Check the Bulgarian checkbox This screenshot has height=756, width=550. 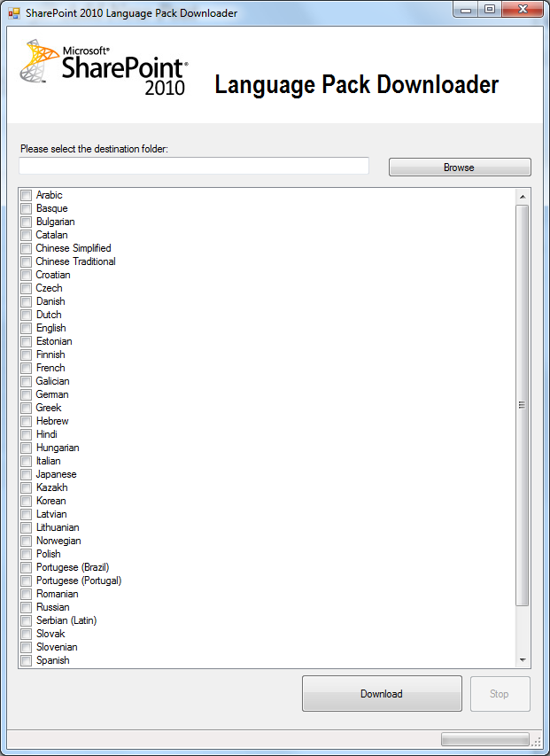click(x=27, y=222)
